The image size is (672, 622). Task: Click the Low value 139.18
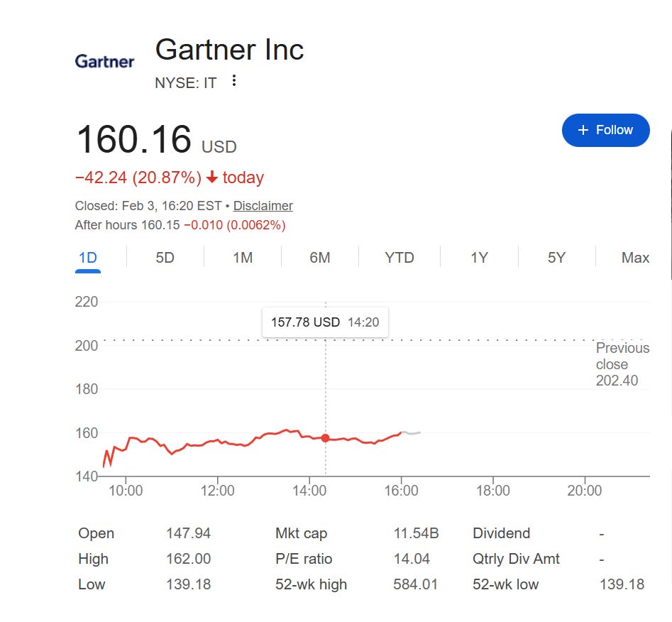(188, 584)
